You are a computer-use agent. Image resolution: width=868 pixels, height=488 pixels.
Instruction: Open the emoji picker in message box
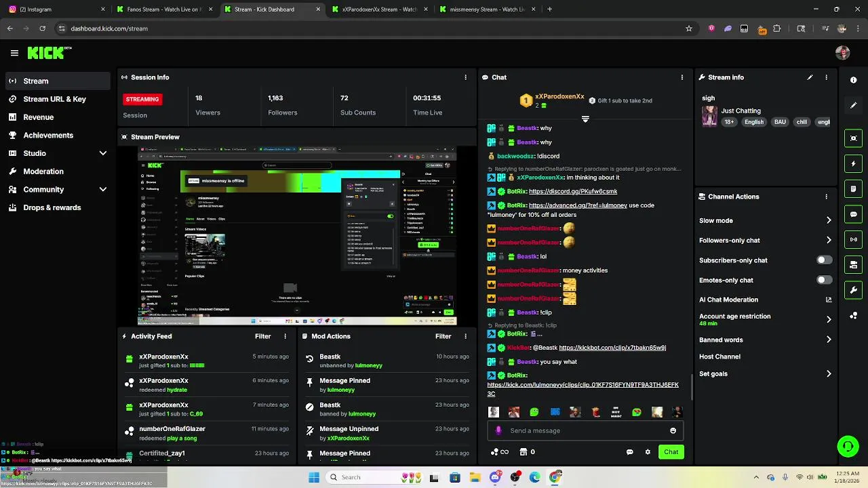[673, 430]
